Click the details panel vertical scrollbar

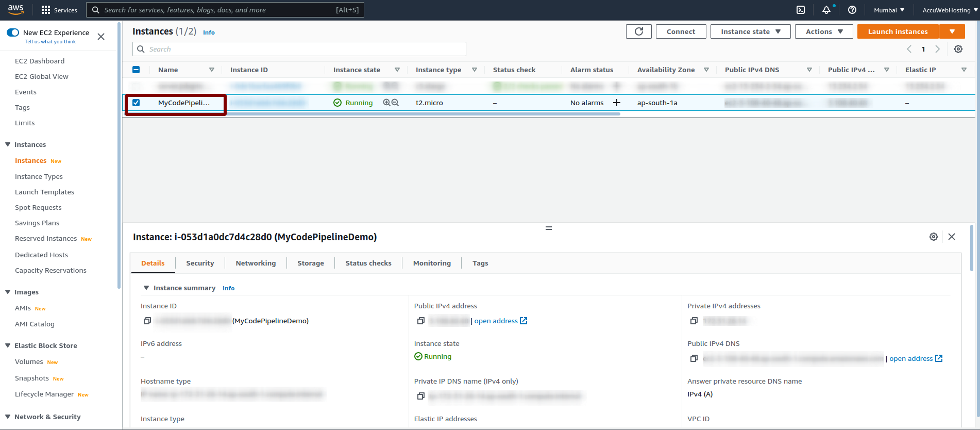972,247
